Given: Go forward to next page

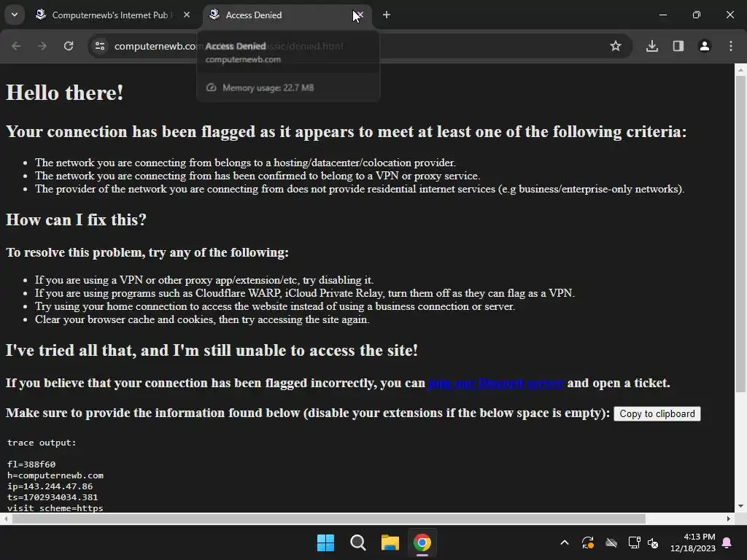Looking at the screenshot, I should [42, 46].
